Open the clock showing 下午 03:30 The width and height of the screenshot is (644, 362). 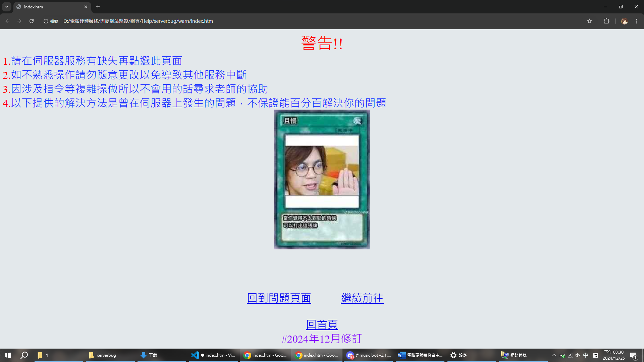coord(614,355)
